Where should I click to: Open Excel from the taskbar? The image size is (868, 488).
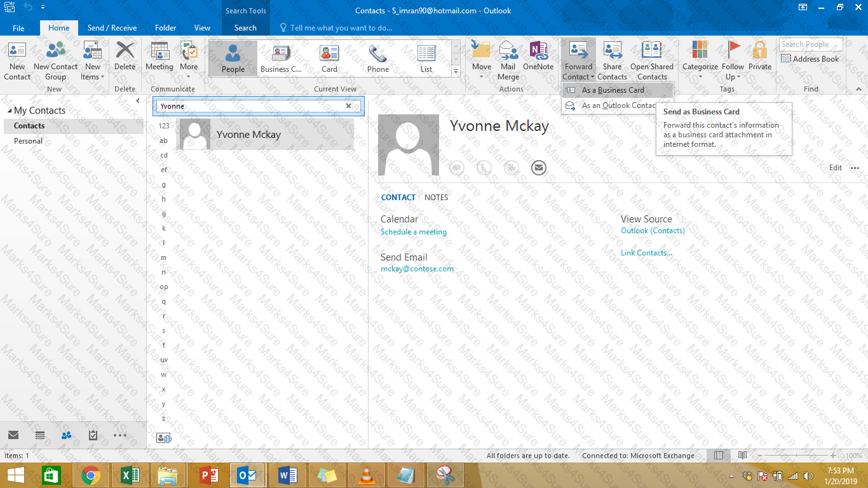[x=130, y=475]
